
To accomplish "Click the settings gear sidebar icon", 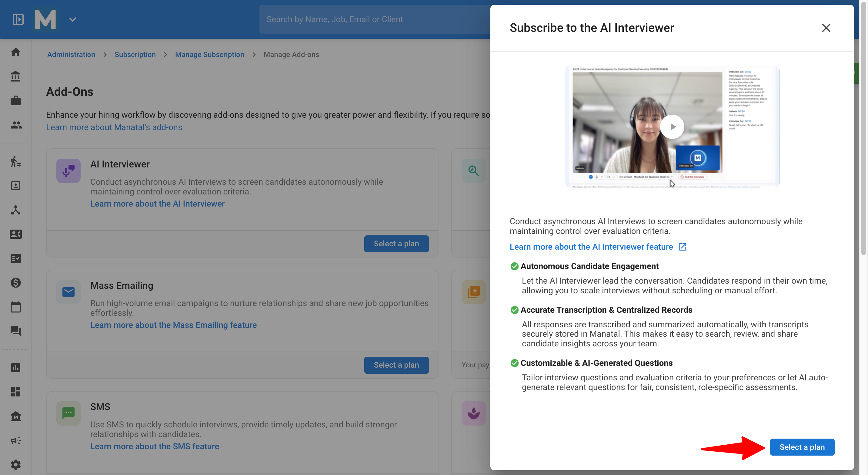I will (x=15, y=465).
